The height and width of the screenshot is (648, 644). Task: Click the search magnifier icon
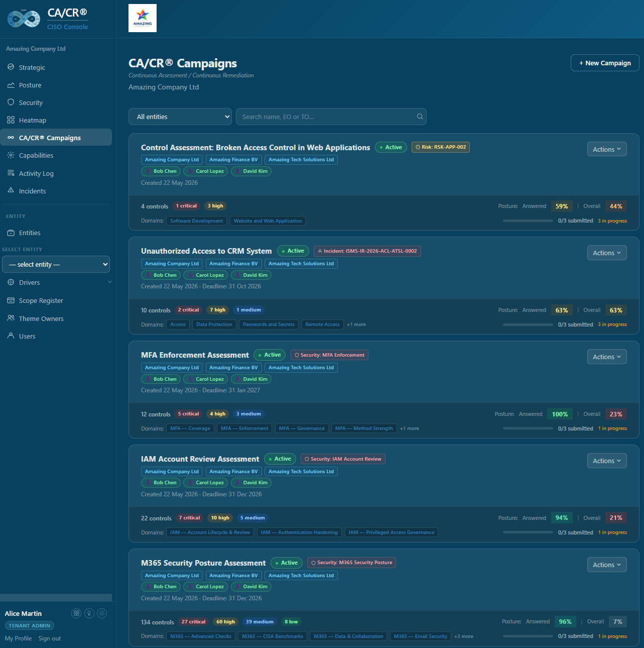coord(420,117)
